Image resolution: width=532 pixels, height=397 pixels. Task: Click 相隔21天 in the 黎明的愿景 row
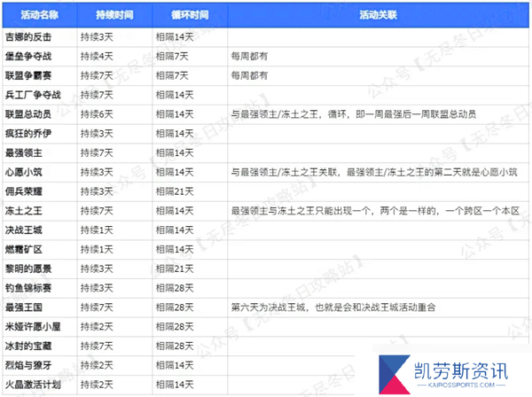pos(175,269)
